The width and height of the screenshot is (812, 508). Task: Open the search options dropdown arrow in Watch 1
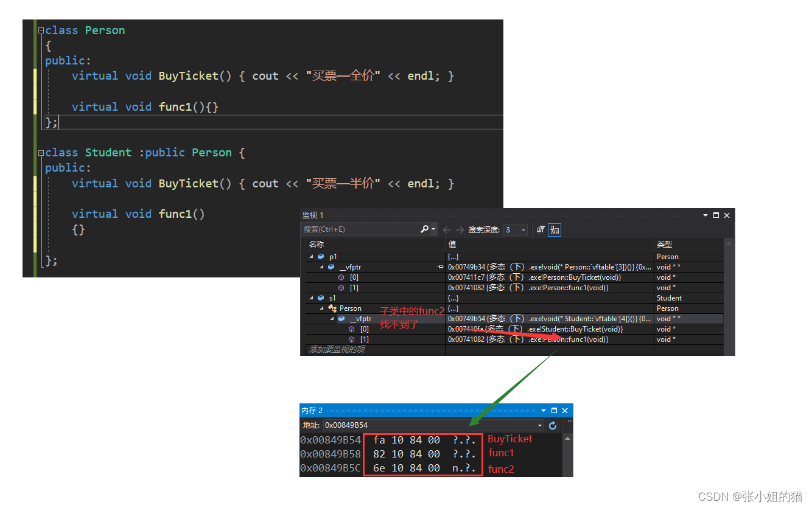433,229
